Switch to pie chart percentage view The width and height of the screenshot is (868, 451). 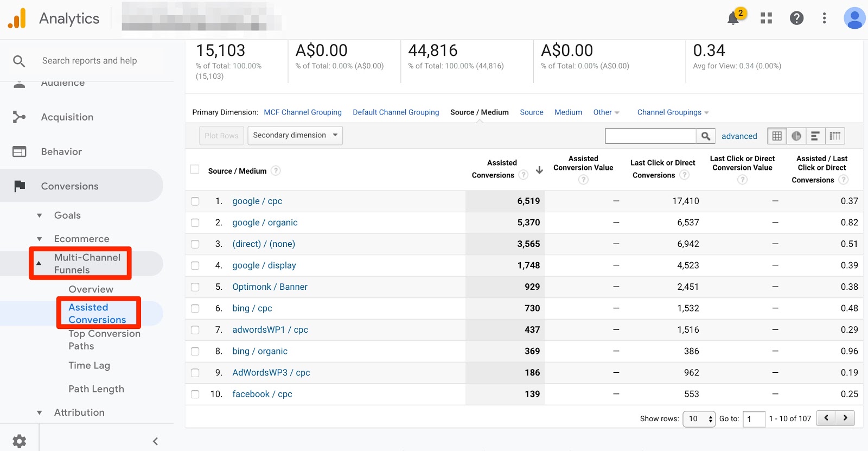[796, 136]
